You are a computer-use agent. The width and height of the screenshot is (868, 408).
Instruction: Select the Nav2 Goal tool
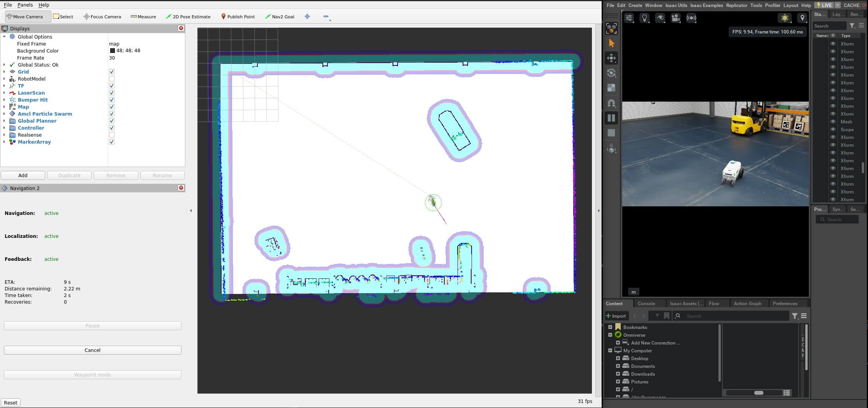pyautogui.click(x=279, y=17)
